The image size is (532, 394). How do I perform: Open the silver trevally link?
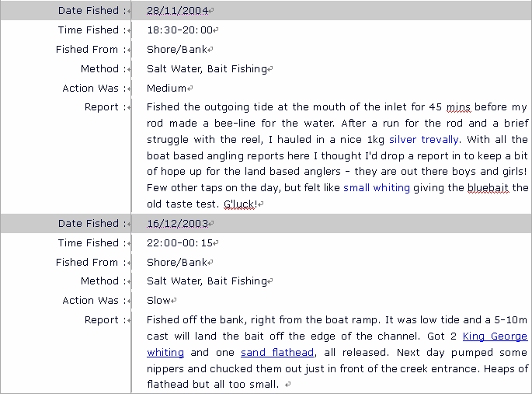[x=424, y=139]
